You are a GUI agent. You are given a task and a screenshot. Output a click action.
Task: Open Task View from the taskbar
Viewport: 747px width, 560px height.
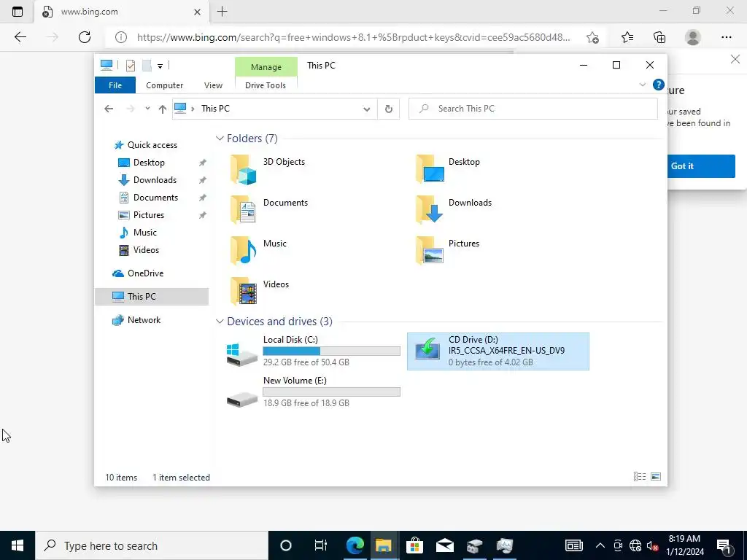coord(321,545)
